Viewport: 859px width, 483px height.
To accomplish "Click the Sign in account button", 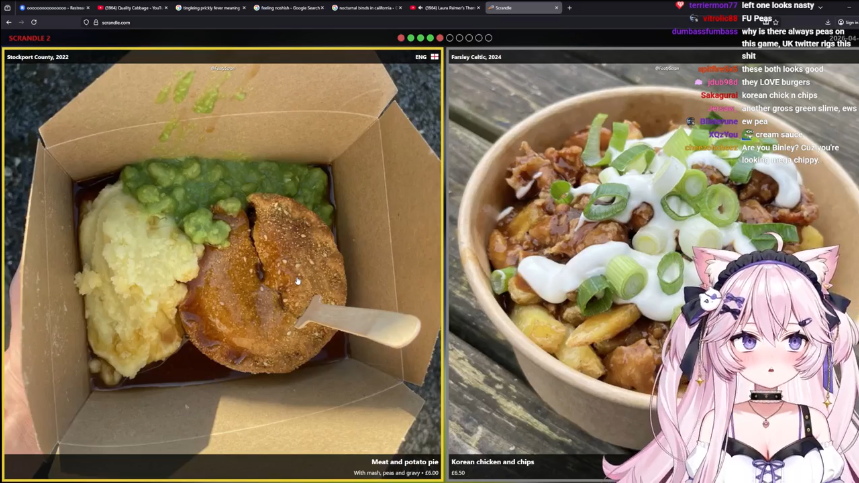I will click(x=848, y=22).
